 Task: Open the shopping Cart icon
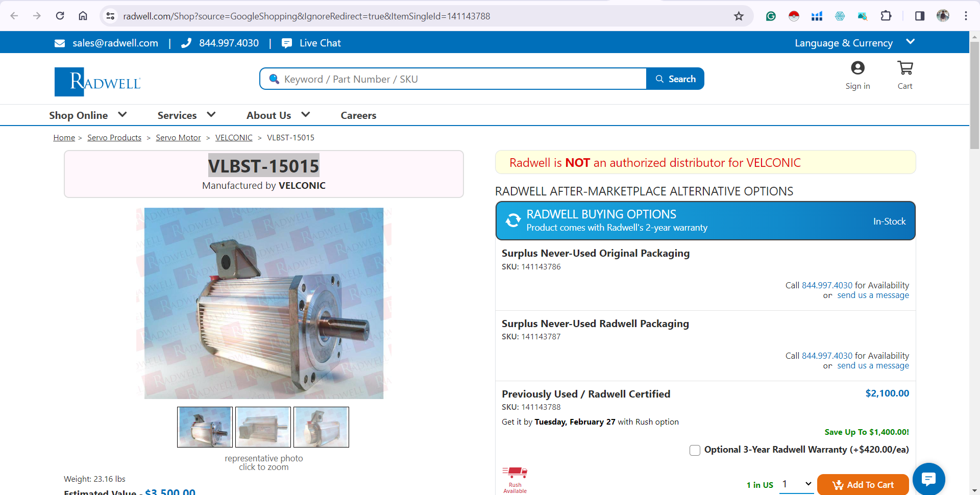click(x=905, y=68)
